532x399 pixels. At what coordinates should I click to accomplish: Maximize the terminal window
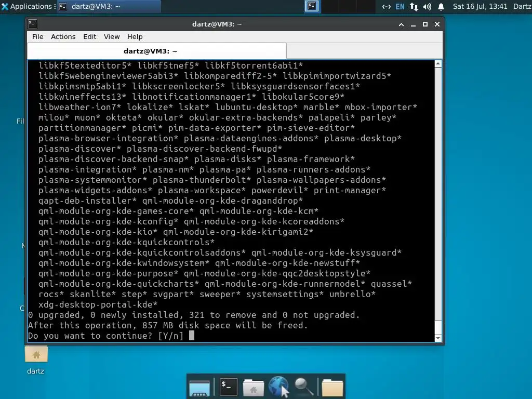[425, 24]
